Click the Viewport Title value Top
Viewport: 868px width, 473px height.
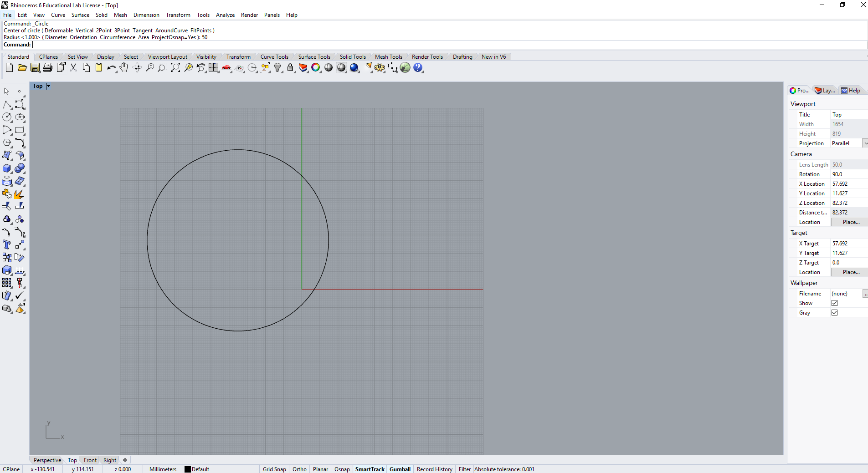tap(849, 115)
